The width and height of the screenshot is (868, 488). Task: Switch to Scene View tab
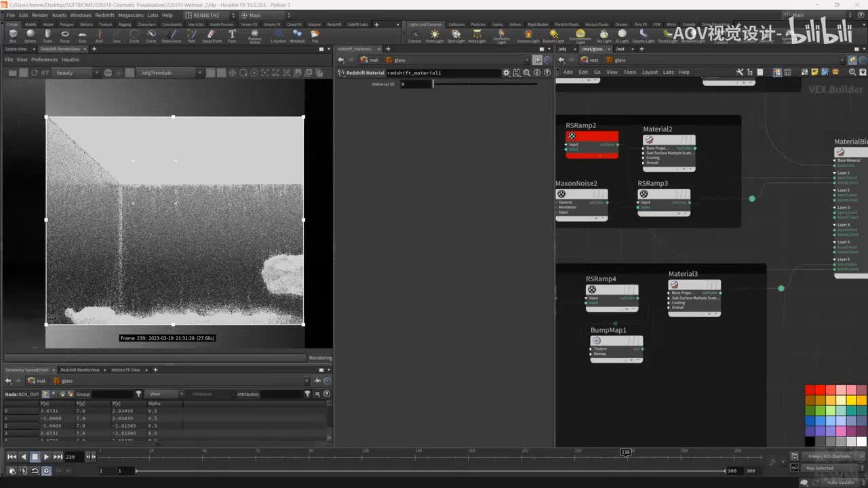(x=16, y=49)
